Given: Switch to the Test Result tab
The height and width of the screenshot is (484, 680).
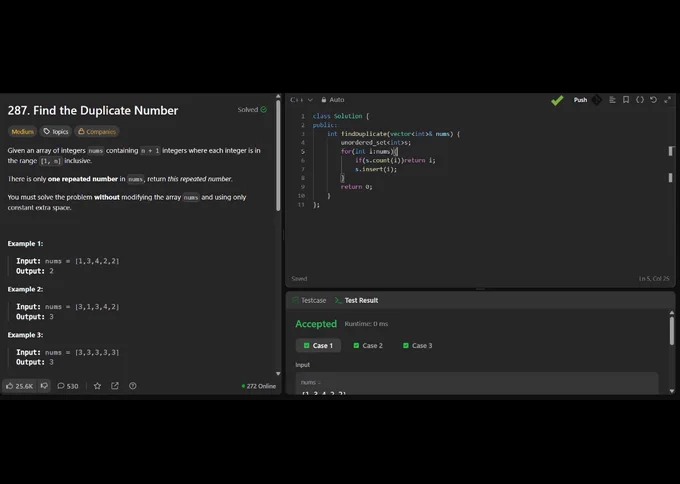Looking at the screenshot, I should (x=356, y=301).
